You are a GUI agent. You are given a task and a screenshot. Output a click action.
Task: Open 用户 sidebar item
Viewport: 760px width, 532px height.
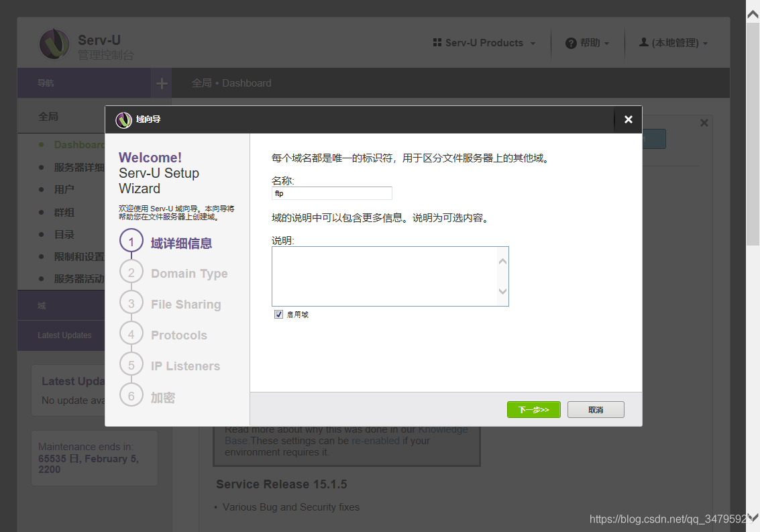point(64,190)
